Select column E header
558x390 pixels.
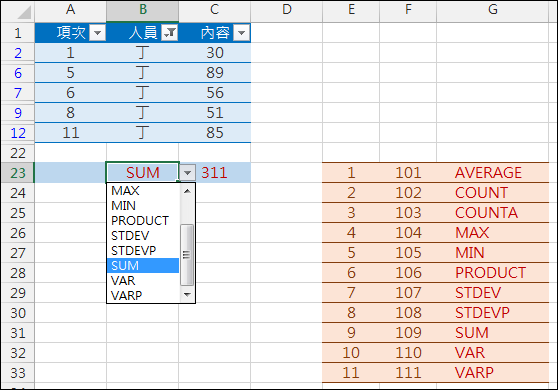[351, 10]
